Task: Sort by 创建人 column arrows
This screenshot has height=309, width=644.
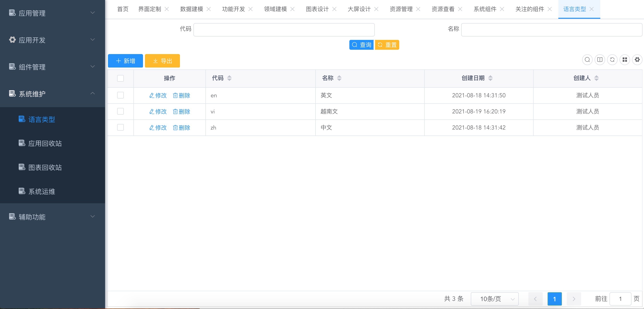Action: [x=596, y=78]
